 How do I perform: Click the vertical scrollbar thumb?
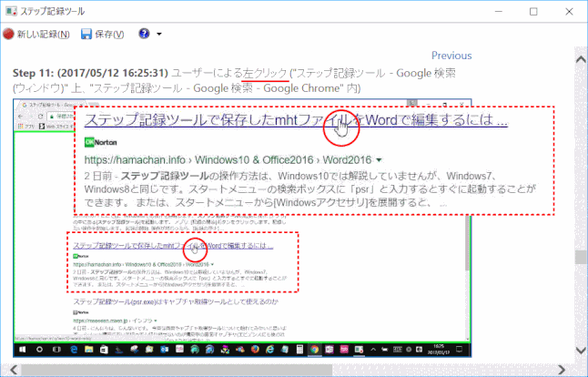point(581,257)
